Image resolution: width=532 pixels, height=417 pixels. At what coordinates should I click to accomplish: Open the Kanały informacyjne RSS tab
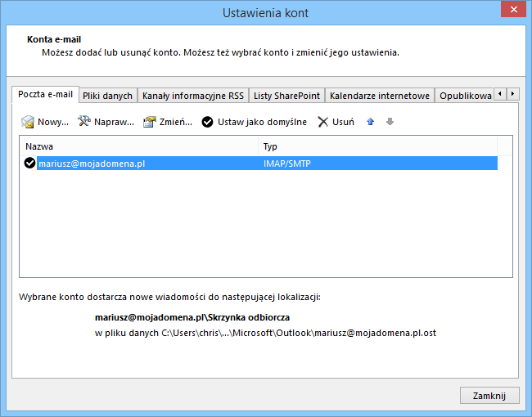click(192, 96)
